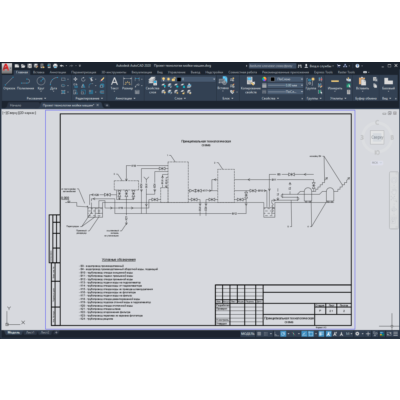The width and height of the screenshot is (400, 400).
Task: Open the layer name dropdown list
Action: (197, 79)
